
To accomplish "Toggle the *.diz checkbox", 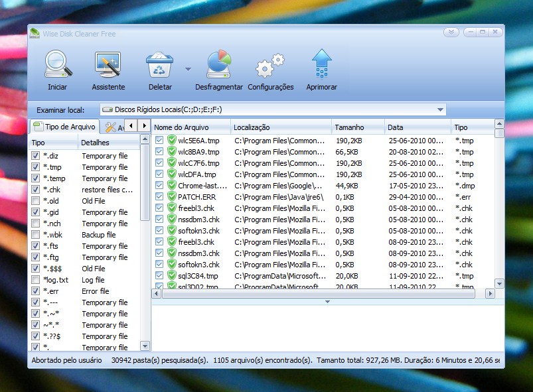I will coord(35,156).
